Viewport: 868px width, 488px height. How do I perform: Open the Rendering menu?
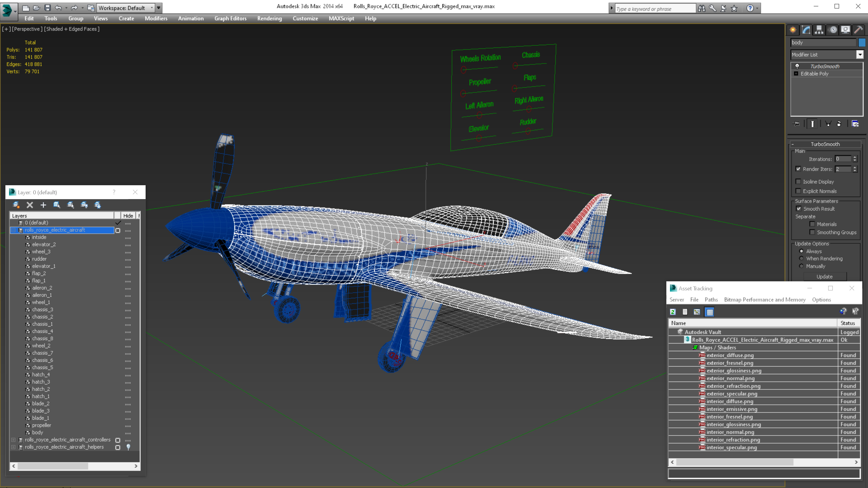(269, 18)
